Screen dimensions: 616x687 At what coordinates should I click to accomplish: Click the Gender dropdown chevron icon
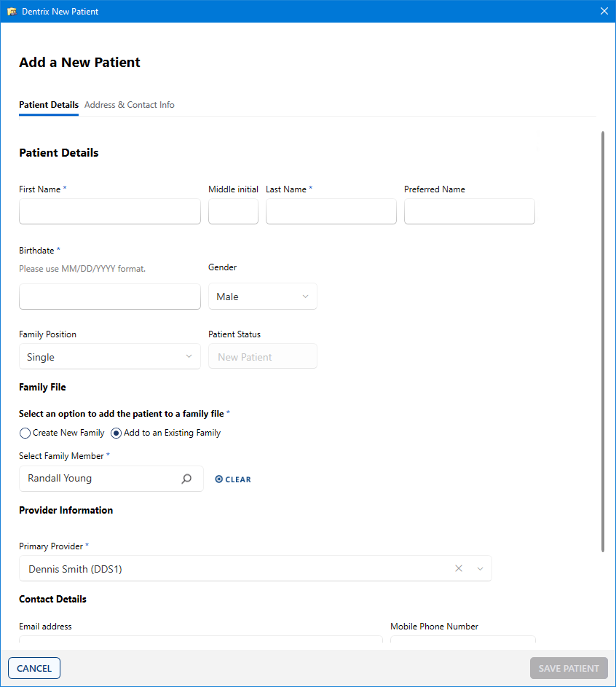click(305, 297)
